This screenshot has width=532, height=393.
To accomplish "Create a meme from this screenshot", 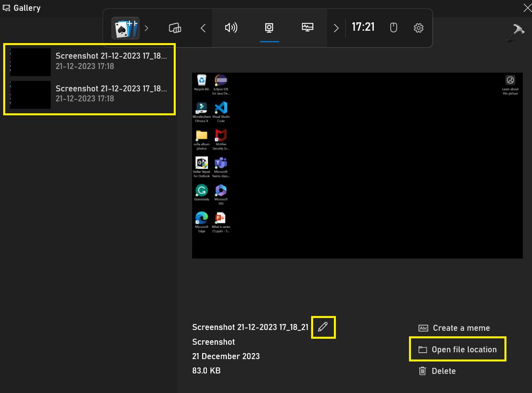I will 454,328.
